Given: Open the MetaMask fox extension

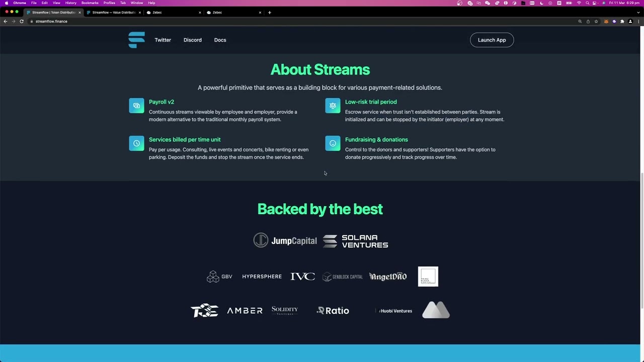Looking at the screenshot, I should point(606,21).
